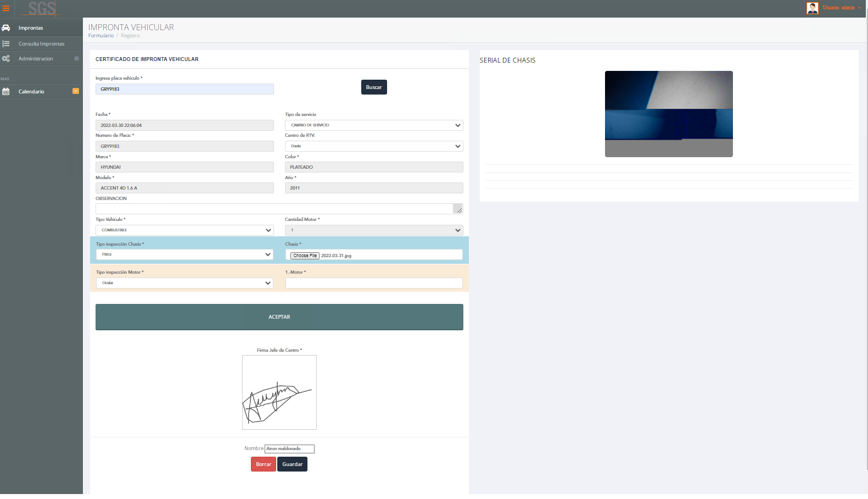The width and height of the screenshot is (868, 499).
Task: Click the chassis serial photo thumbnail
Action: [x=669, y=114]
